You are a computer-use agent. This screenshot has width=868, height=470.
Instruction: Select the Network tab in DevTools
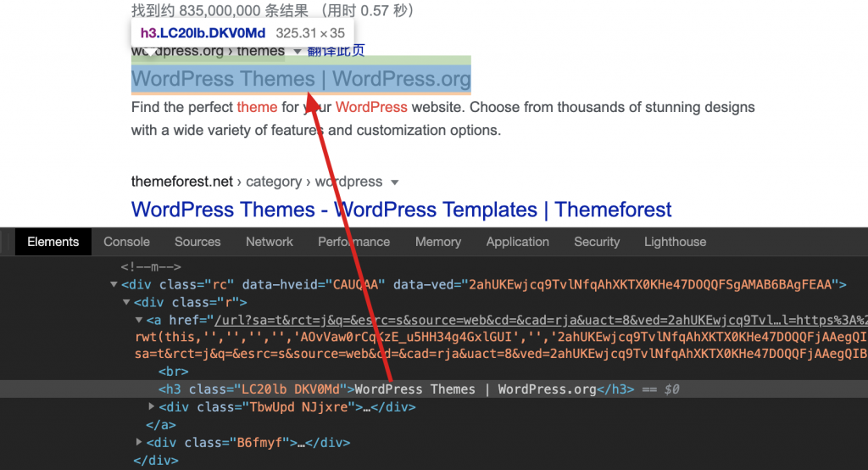[x=270, y=242]
